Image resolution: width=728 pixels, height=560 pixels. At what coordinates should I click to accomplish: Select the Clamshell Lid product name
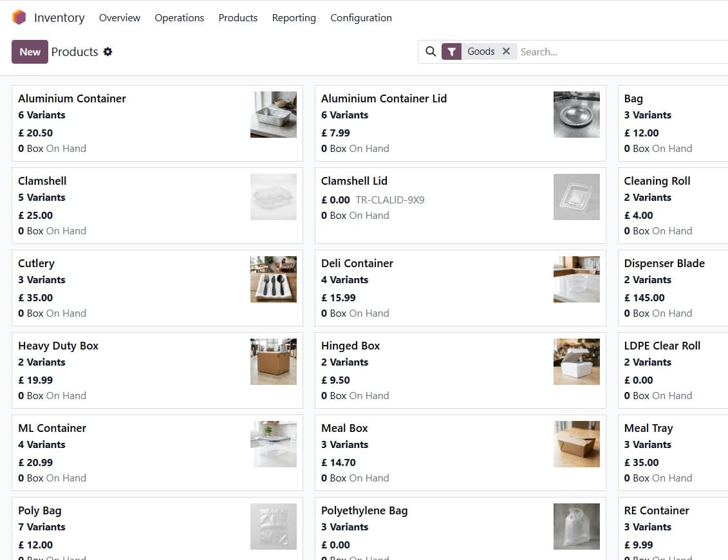(x=354, y=181)
